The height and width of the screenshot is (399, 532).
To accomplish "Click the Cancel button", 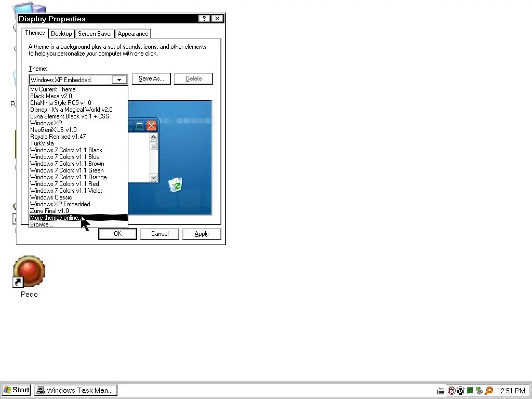I will click(x=160, y=234).
